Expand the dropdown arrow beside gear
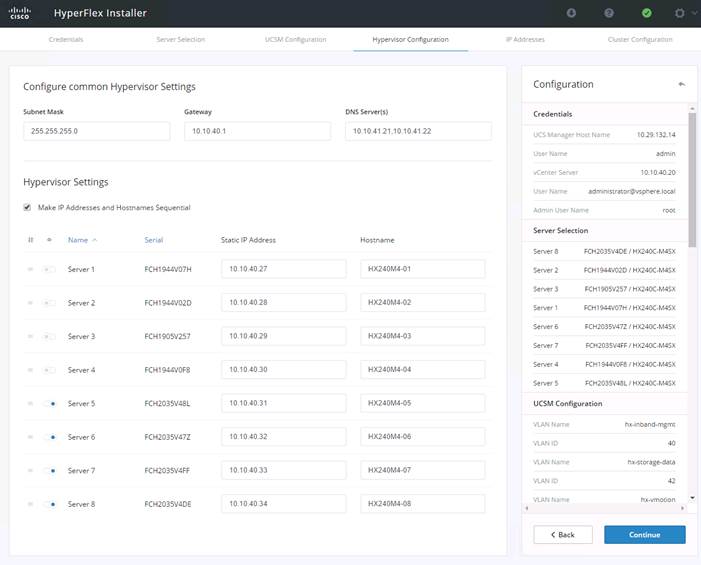The image size is (701, 565). pos(694,13)
